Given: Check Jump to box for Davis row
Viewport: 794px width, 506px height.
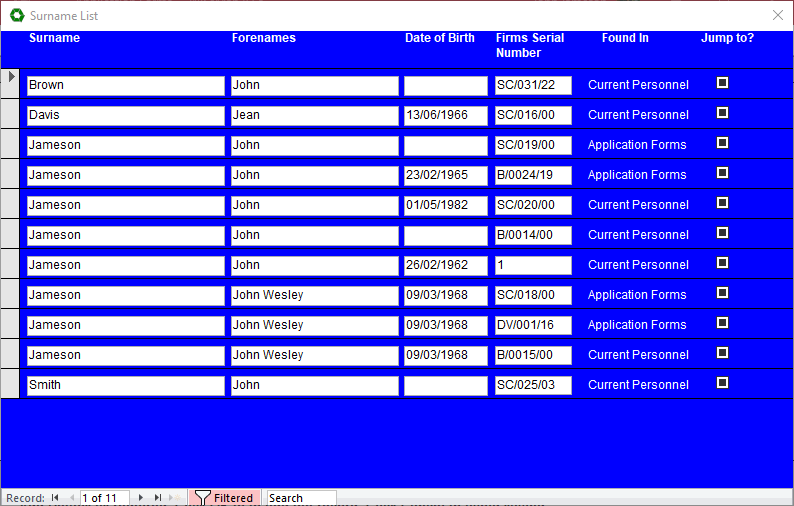Looking at the screenshot, I should tap(722, 113).
